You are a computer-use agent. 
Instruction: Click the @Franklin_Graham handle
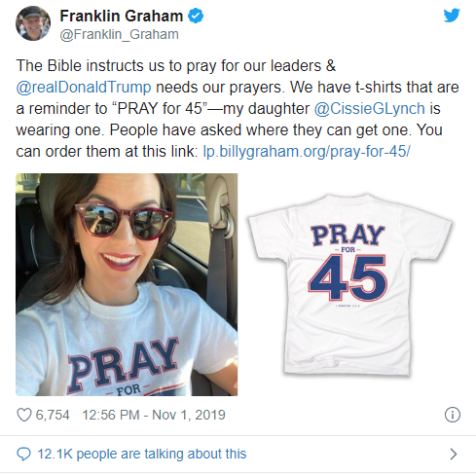pos(119,34)
